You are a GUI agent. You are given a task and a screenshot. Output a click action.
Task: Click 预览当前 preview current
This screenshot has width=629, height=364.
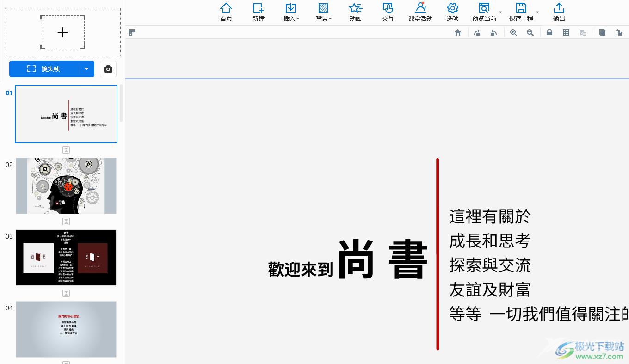[484, 12]
